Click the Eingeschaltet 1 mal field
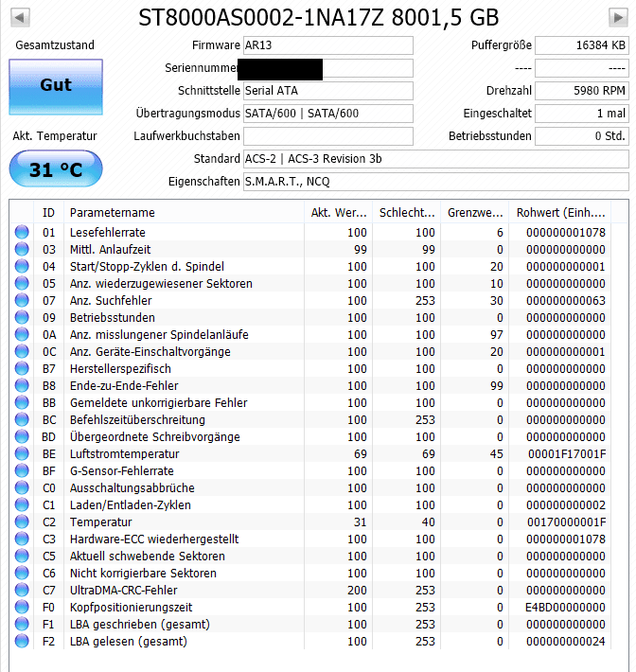The width and height of the screenshot is (636, 672). tap(581, 114)
